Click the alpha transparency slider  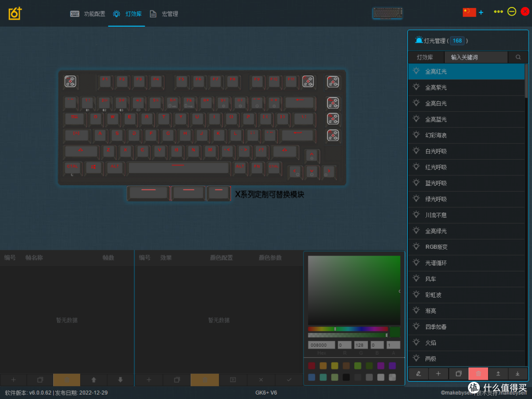point(348,335)
